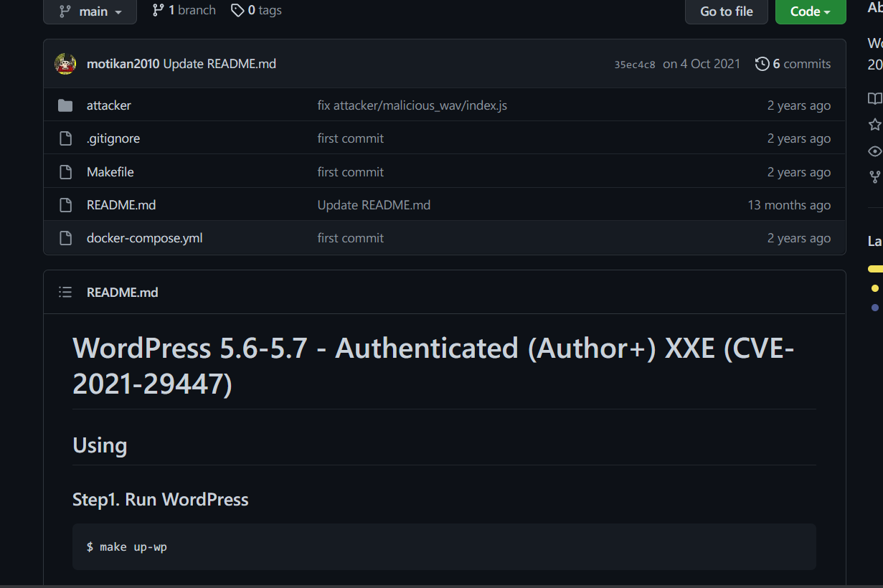View the 6 commits history

793,64
